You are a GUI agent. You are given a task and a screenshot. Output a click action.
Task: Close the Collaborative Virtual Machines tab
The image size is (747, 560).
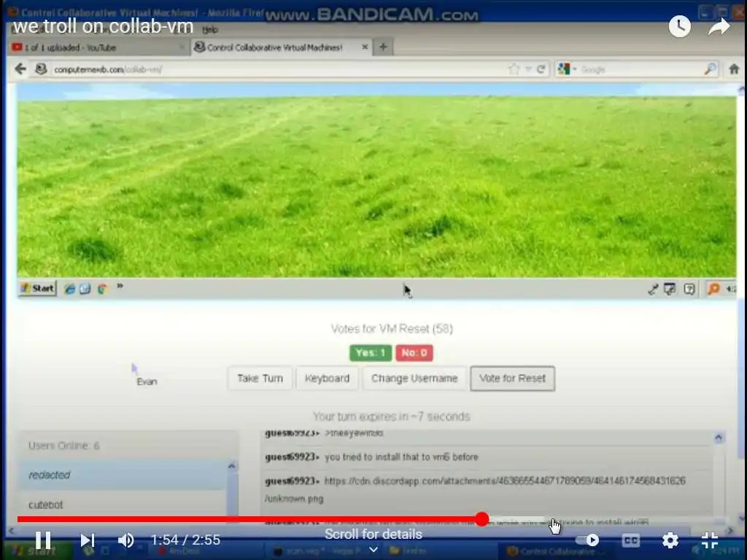(x=365, y=47)
